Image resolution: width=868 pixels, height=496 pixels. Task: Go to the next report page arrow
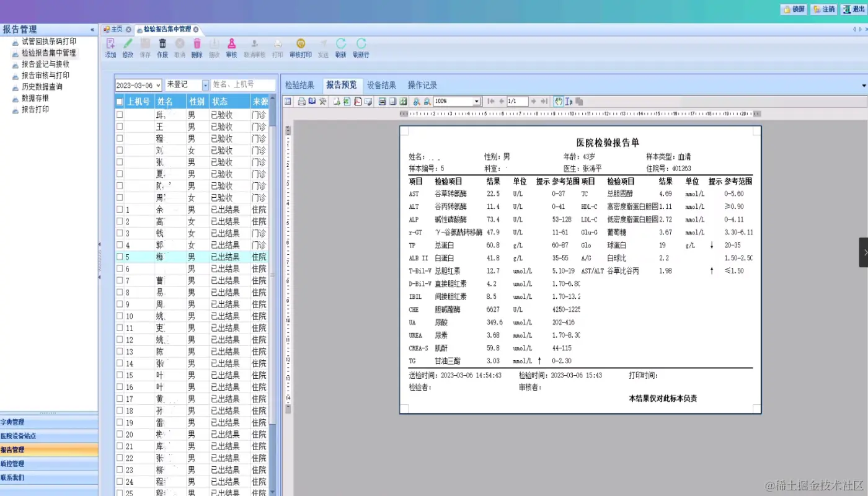[x=534, y=102]
